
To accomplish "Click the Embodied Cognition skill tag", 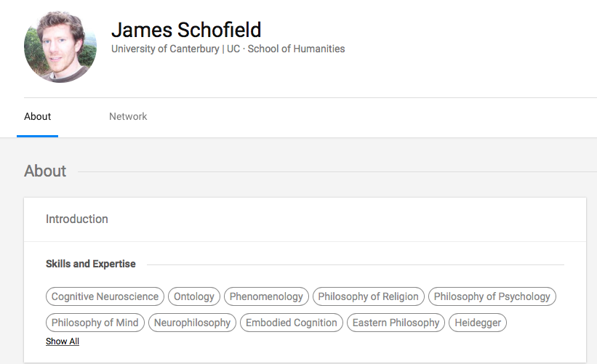I will [292, 323].
